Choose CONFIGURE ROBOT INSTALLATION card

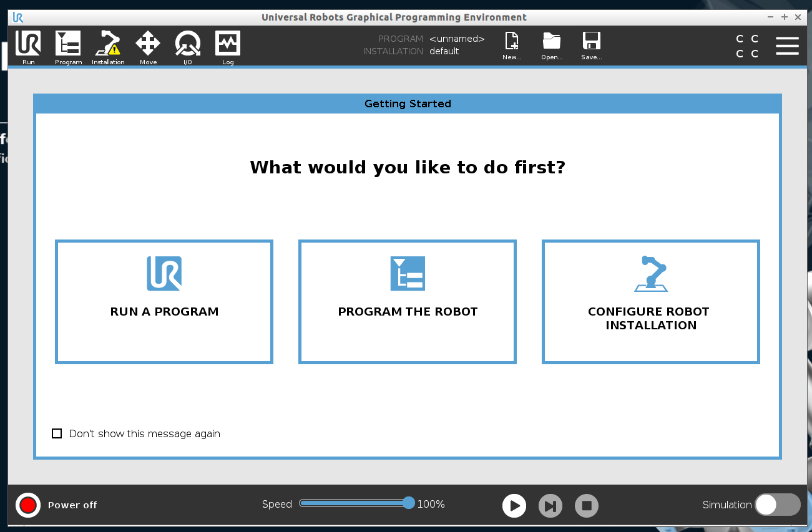coord(651,302)
